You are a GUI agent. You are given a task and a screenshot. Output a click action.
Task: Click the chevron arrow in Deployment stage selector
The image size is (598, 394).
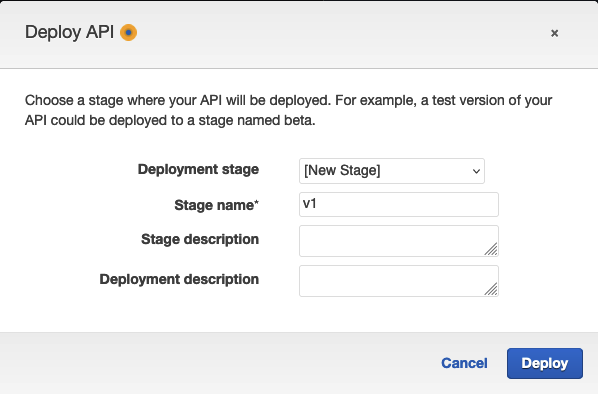(476, 171)
